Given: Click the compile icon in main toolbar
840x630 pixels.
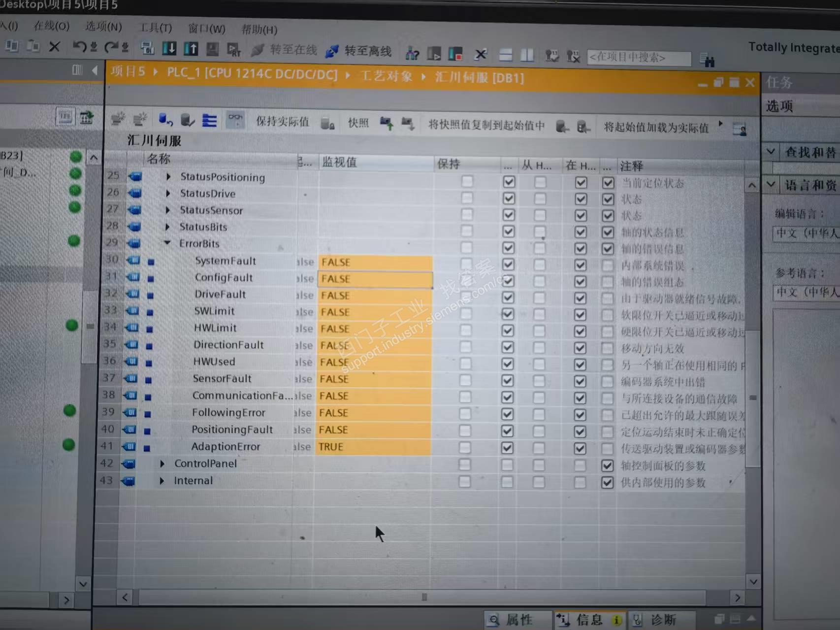Looking at the screenshot, I should click(147, 48).
